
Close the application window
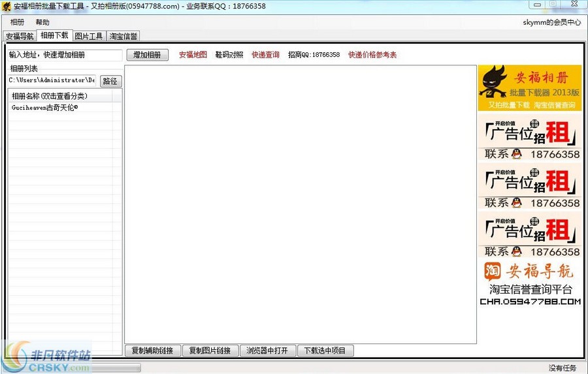[574, 4]
